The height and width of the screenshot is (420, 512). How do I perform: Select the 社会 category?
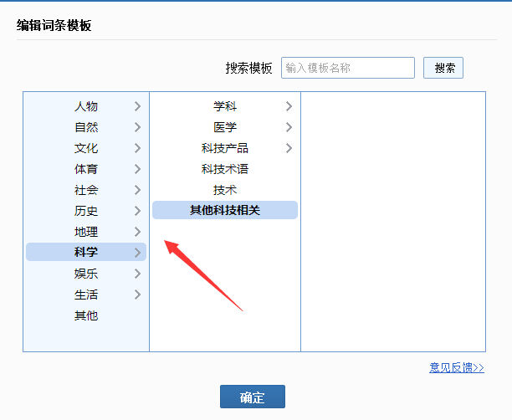(86, 190)
